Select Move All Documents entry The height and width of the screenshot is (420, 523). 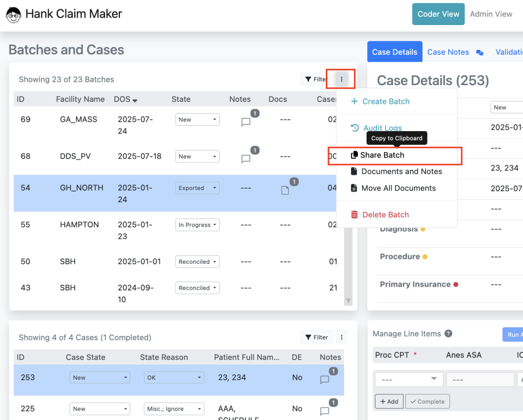pyautogui.click(x=393, y=188)
